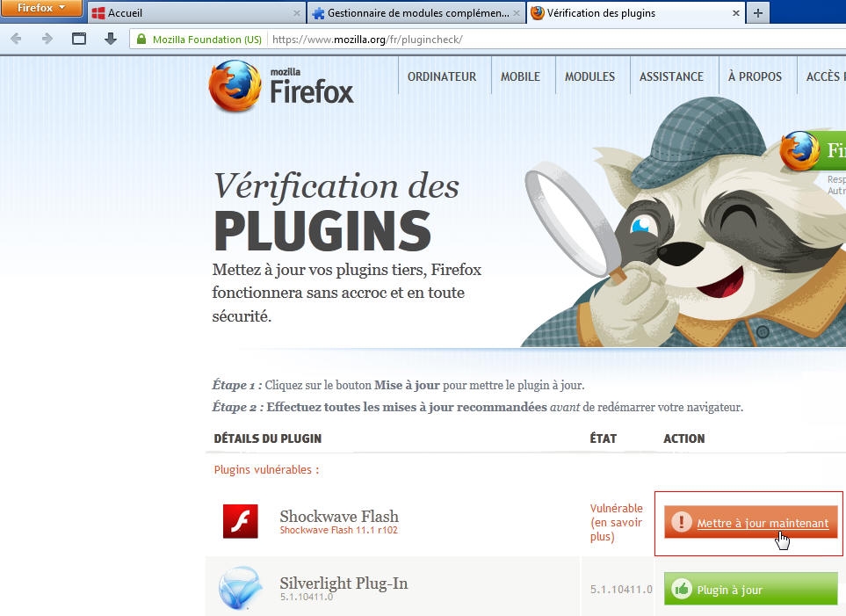Close the Vérification des plugins tab

point(736,13)
